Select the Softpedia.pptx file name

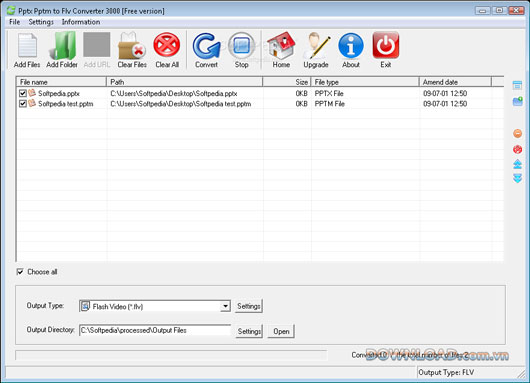click(59, 93)
